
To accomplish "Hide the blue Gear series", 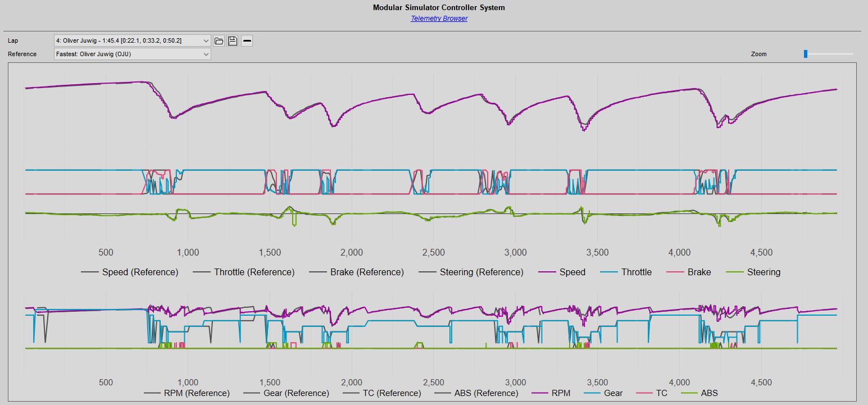I will [603, 393].
